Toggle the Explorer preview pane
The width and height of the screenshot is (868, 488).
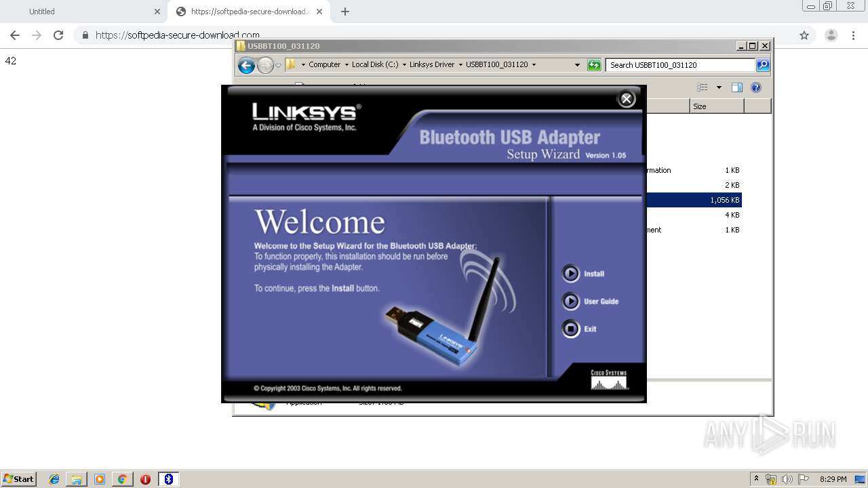click(737, 87)
